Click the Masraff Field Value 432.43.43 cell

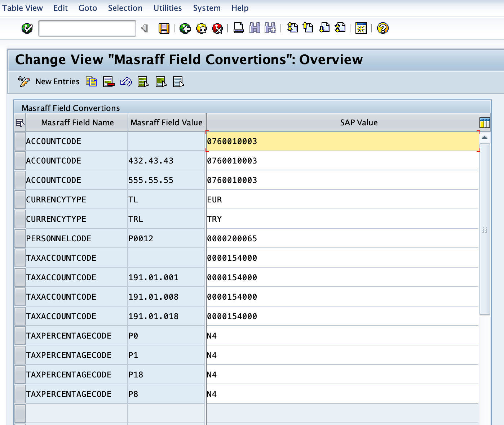(166, 161)
